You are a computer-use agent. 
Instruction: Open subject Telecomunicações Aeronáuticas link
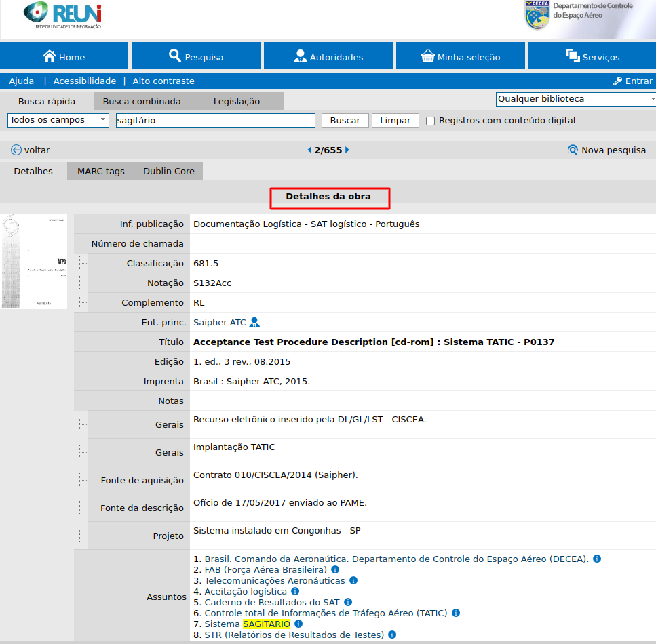click(x=275, y=581)
